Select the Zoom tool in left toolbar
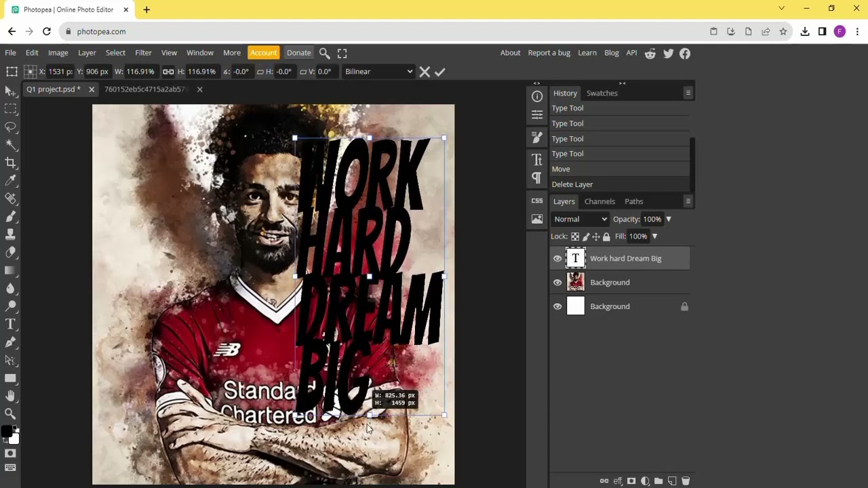This screenshot has height=488, width=868. tap(10, 413)
